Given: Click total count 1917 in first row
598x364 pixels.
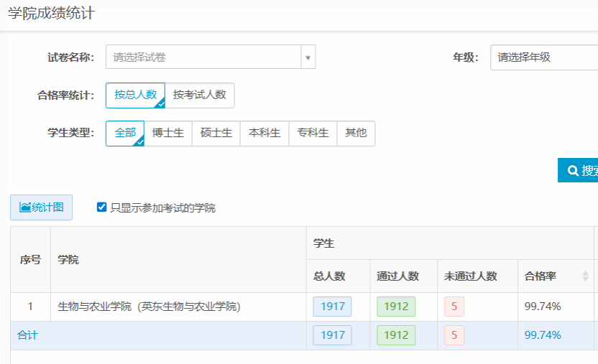Looking at the screenshot, I should pos(332,307).
